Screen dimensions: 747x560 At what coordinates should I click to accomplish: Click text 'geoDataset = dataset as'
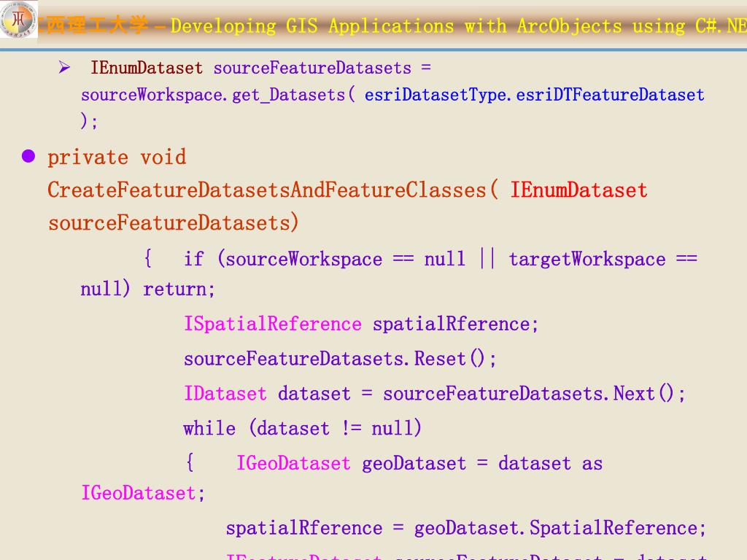point(482,463)
